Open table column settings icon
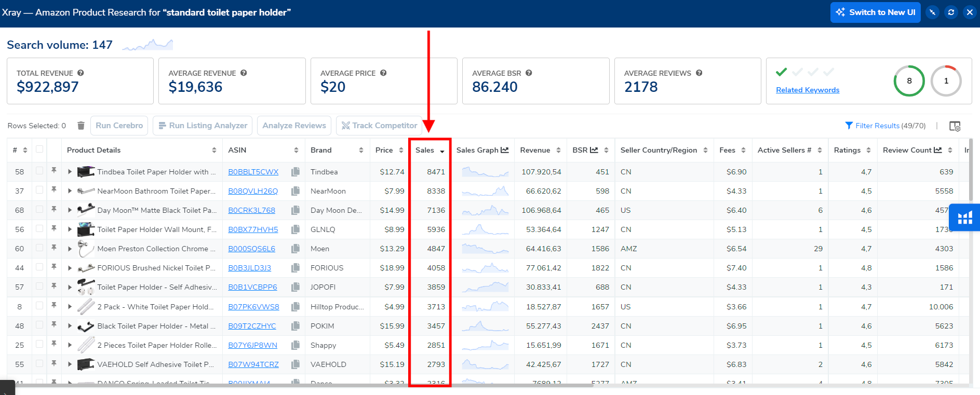The image size is (980, 395). pos(955,126)
